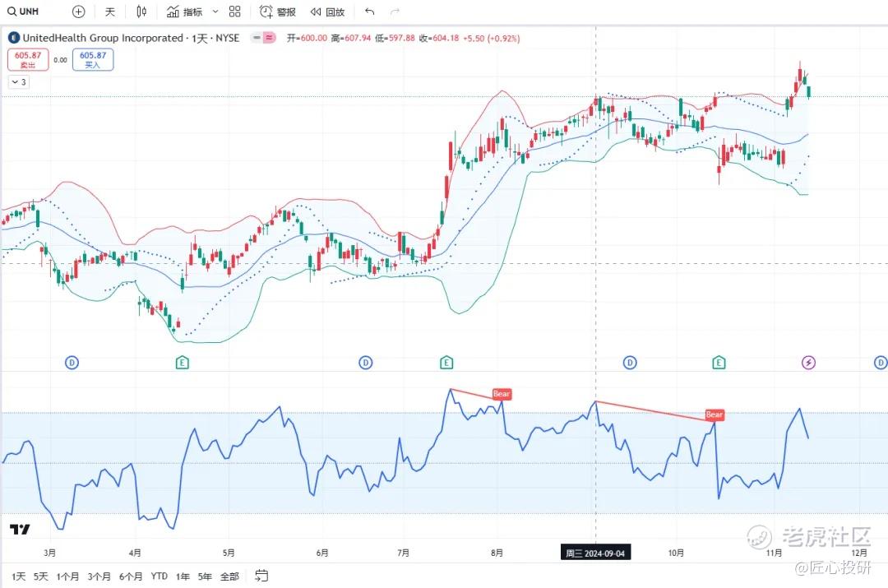Screen dimensions: 888x588
Task: Click the TradingView logo
Action: click(x=20, y=530)
